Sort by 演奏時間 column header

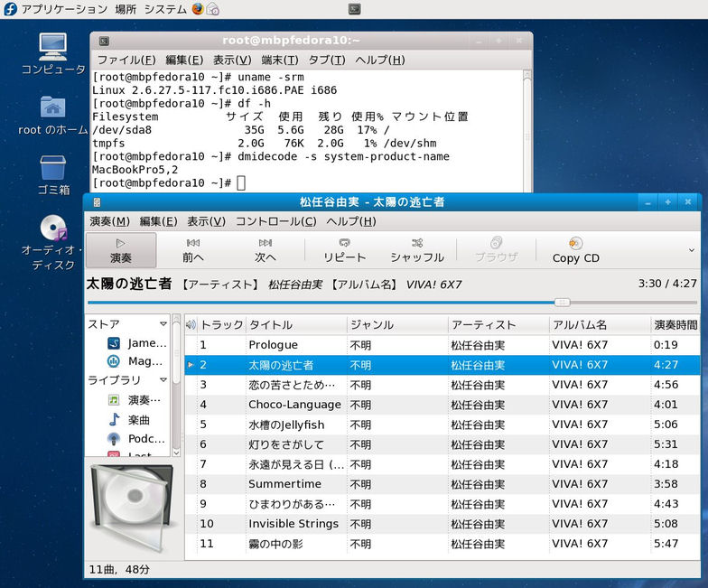pos(675,325)
